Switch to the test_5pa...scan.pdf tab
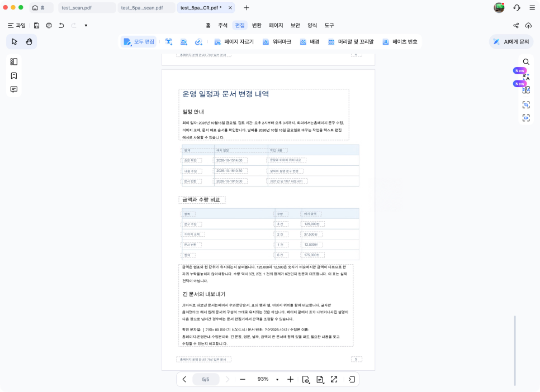 (x=146, y=8)
